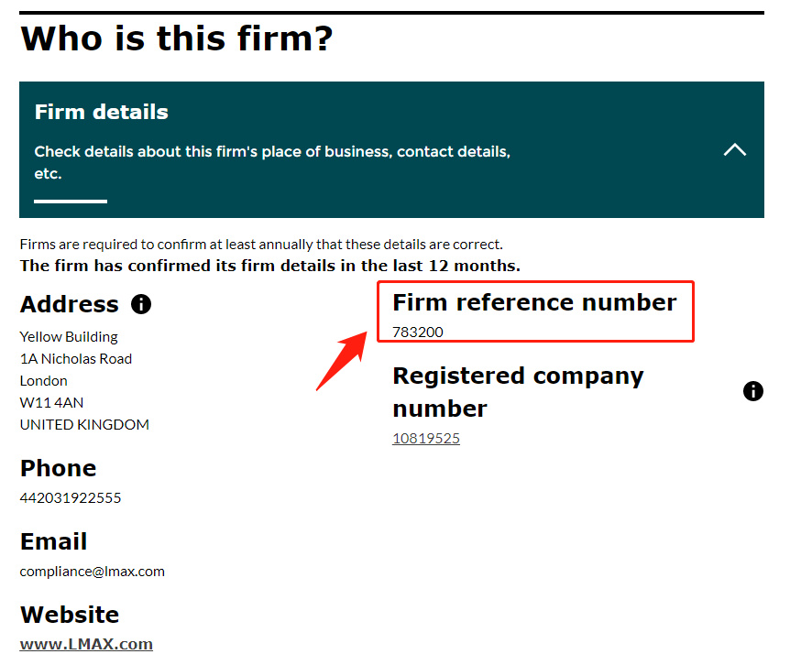Viewport: 812px width, 665px height.
Task: Click the bold firm-confirmed-details statement
Action: (269, 267)
